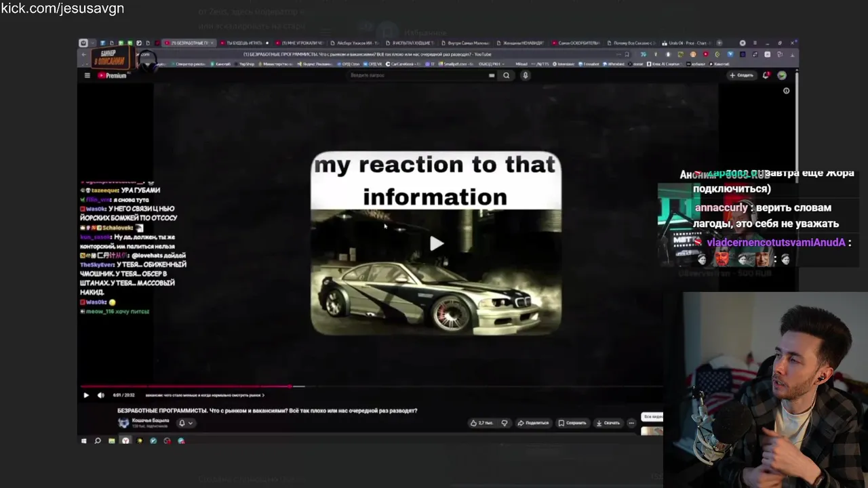Expand the subscription bell notification dropdown
This screenshot has height=488, width=868.
186,423
